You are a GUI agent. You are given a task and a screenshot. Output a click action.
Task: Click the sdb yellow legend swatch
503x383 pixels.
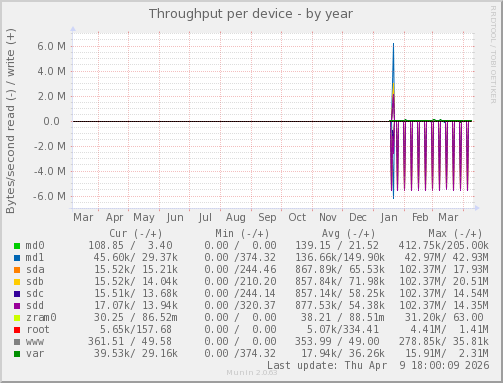(x=17, y=282)
